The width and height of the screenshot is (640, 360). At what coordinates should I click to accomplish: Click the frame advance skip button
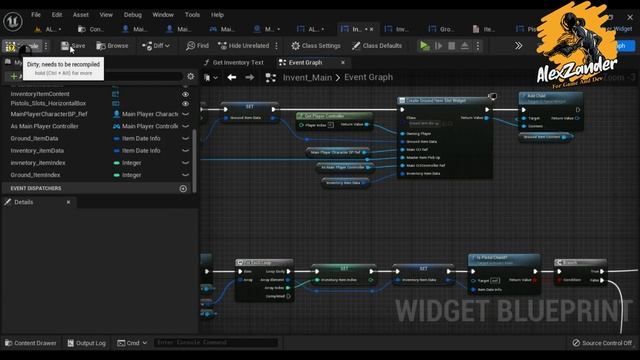point(439,46)
